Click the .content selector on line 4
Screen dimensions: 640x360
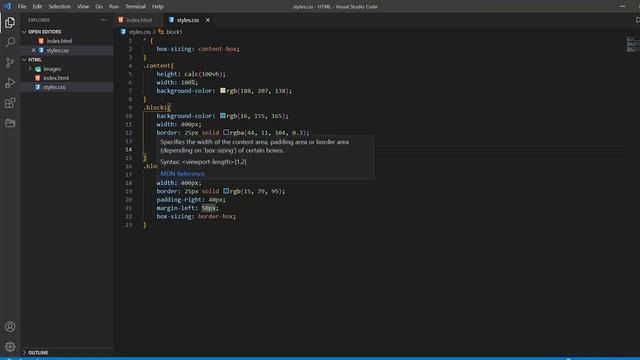click(159, 66)
